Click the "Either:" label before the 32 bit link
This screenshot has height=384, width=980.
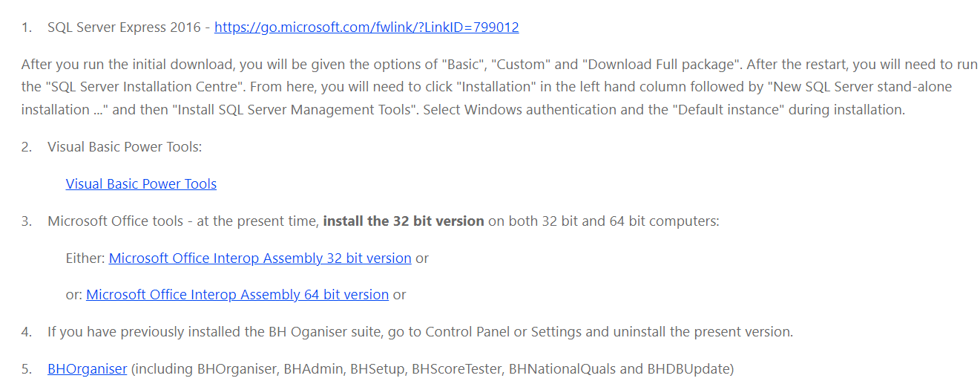coord(85,258)
